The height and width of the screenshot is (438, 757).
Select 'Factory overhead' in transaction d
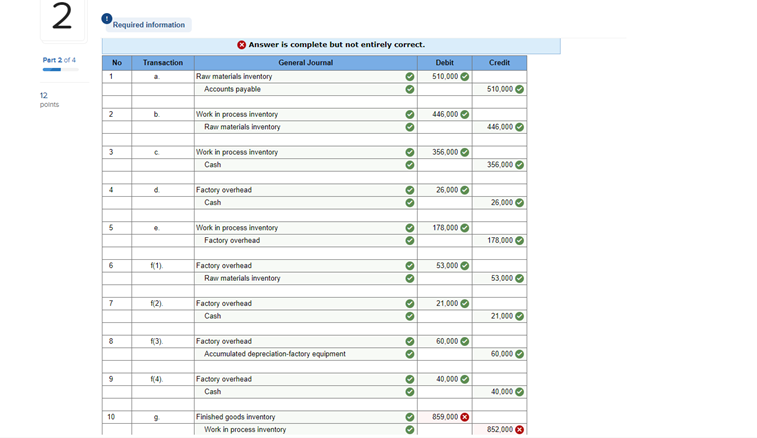(306, 190)
